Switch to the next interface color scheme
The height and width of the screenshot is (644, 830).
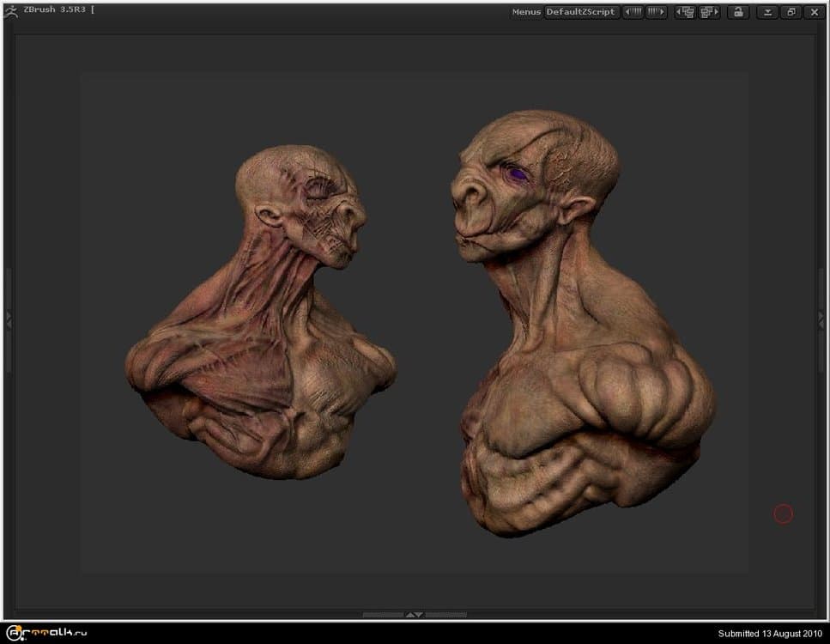click(x=656, y=12)
